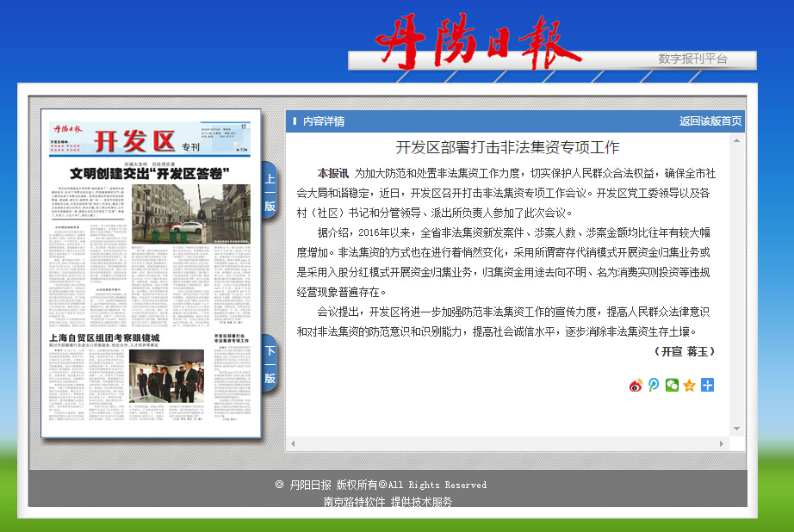794x532 pixels.
Task: Share article to WeChat
Action: (672, 385)
